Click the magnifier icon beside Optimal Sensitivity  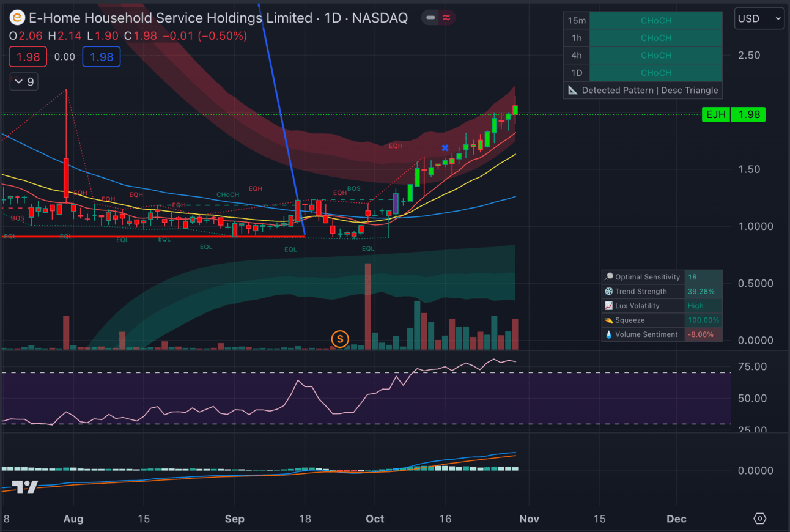click(608, 277)
